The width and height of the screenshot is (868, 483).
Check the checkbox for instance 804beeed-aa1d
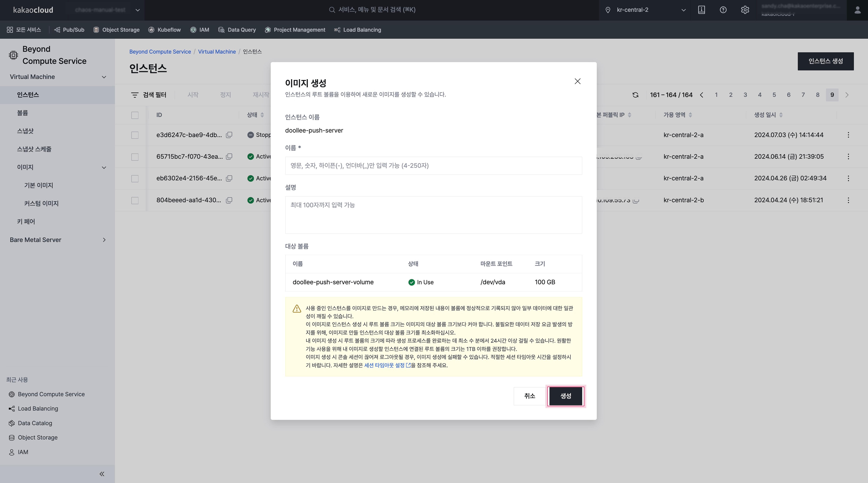135,200
